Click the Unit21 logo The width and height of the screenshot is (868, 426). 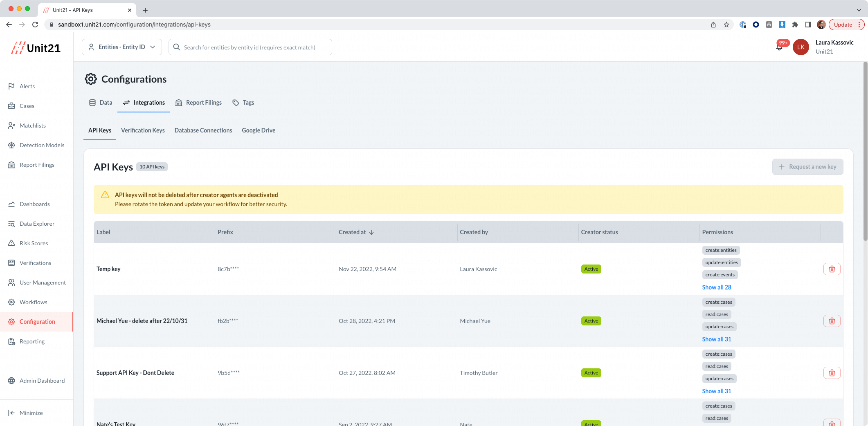(36, 48)
